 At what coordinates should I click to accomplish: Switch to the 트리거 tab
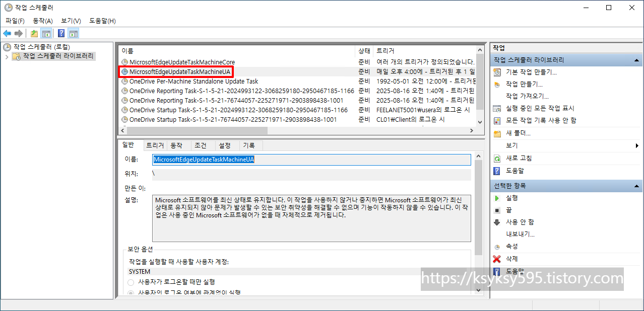coord(155,145)
